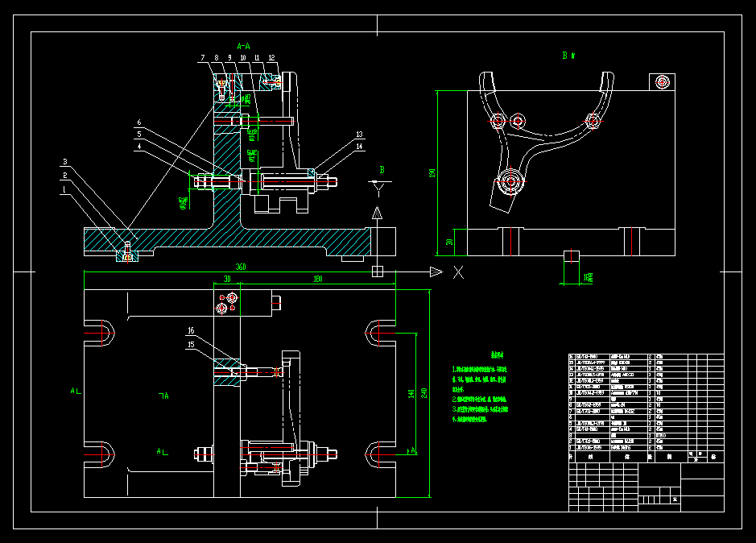Click the parts list table in title block
This screenshot has width=756, height=543.
coord(646,408)
